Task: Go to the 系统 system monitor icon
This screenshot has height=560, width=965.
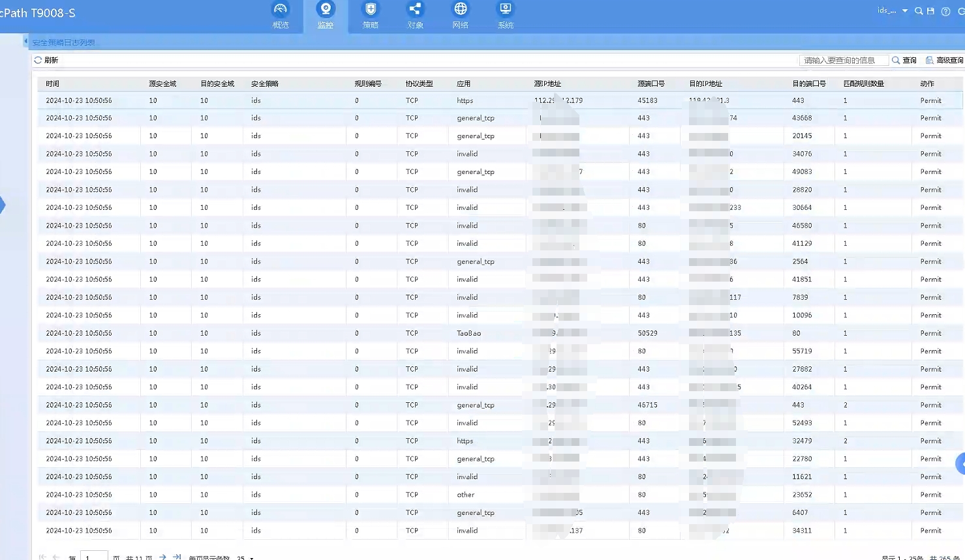Action: tap(506, 15)
